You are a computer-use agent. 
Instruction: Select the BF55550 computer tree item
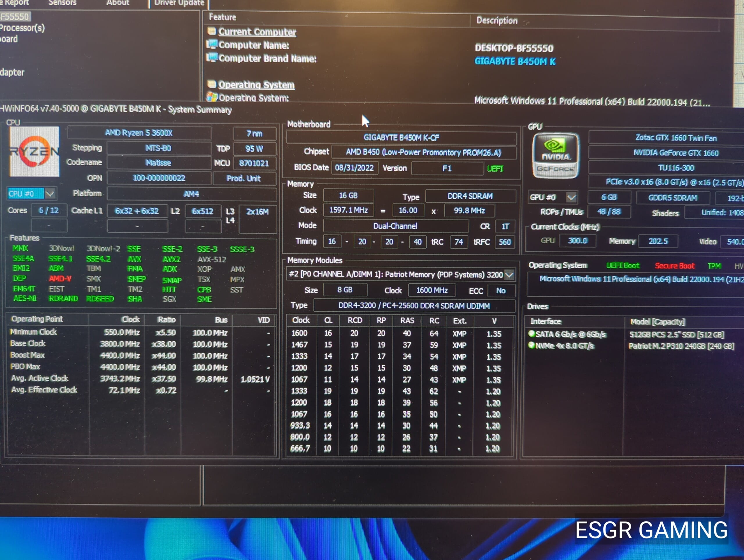pos(15,17)
